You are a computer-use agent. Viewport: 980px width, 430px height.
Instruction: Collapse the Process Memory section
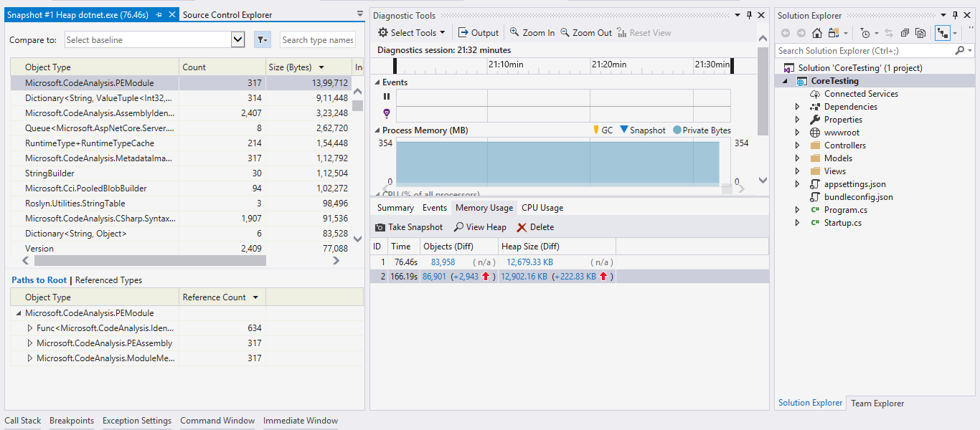tap(377, 130)
